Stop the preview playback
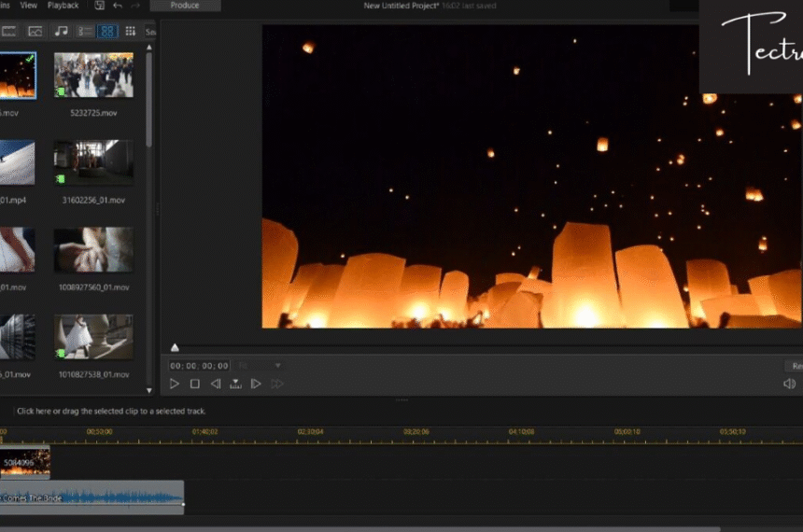The height and width of the screenshot is (532, 803). tap(195, 384)
